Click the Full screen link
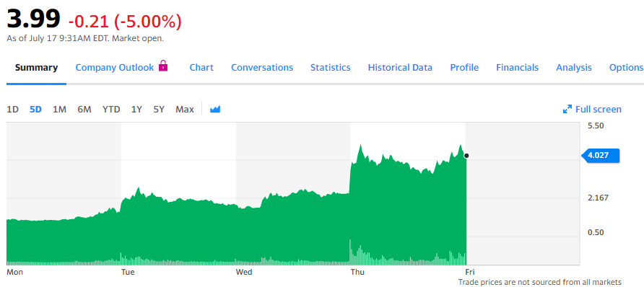Viewport: 644px width, 287px height. pos(599,110)
